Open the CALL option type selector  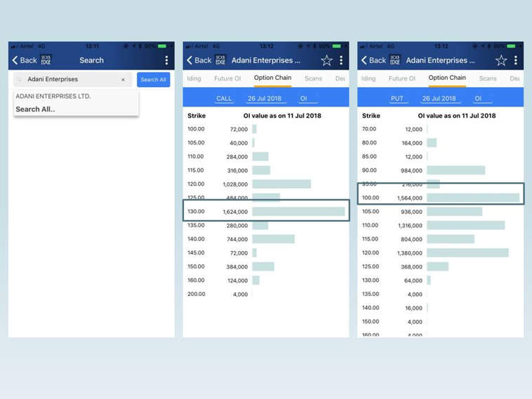point(224,98)
